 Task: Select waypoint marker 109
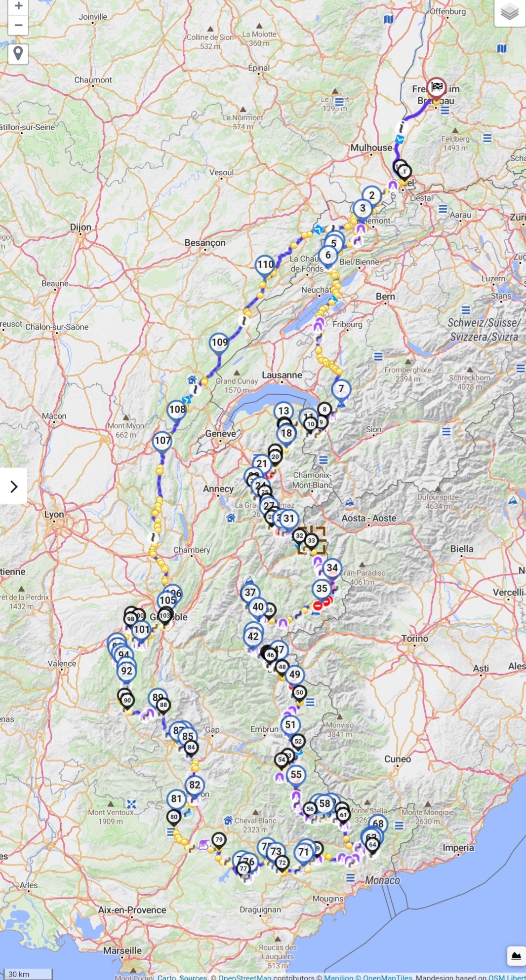[219, 343]
